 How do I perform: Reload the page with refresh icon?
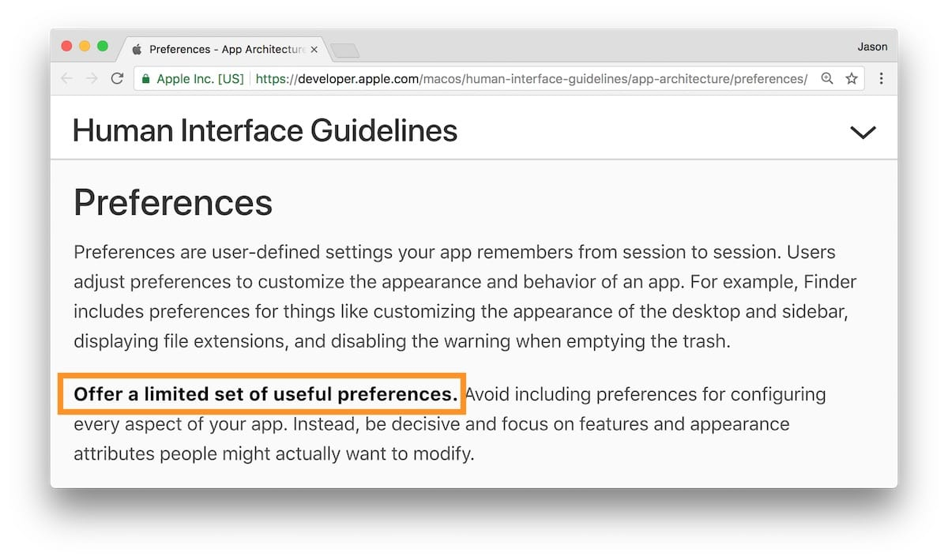(117, 78)
